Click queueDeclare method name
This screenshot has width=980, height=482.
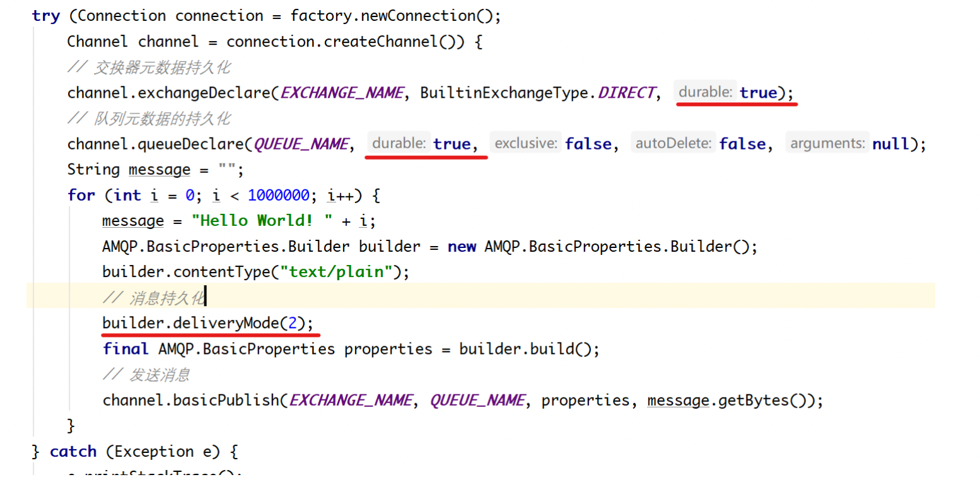pos(192,144)
